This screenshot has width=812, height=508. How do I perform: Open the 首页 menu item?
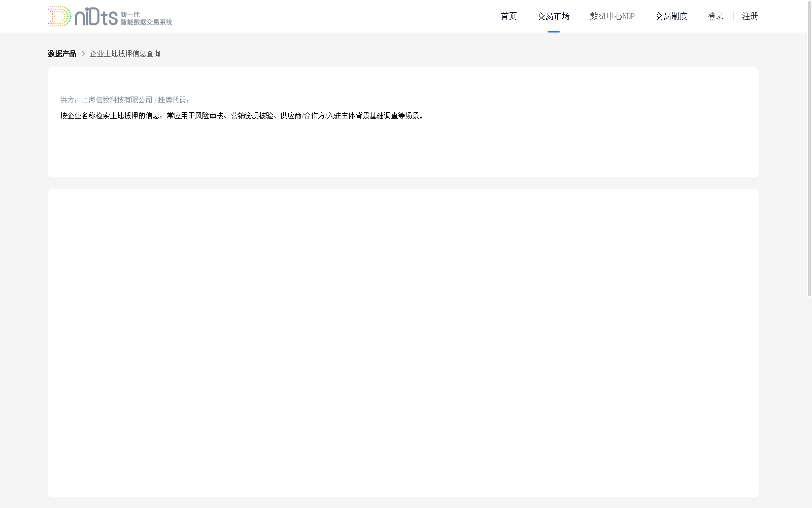pyautogui.click(x=509, y=16)
